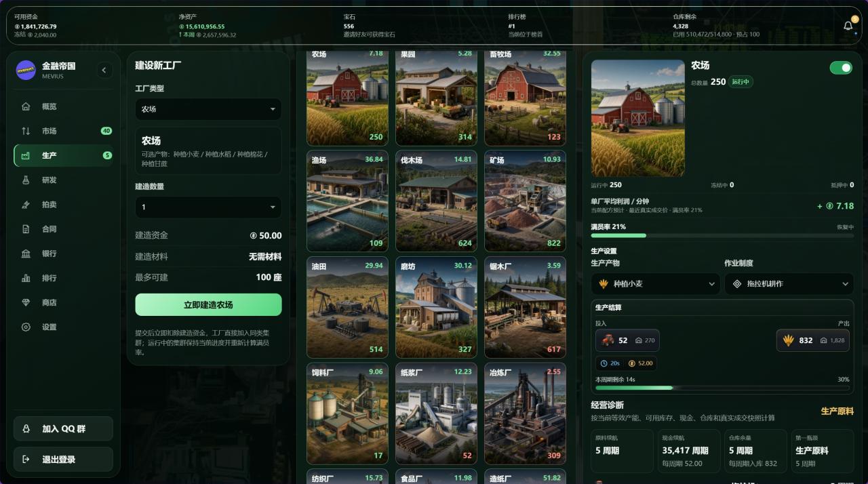Click the QQ penguin icon

click(26, 429)
